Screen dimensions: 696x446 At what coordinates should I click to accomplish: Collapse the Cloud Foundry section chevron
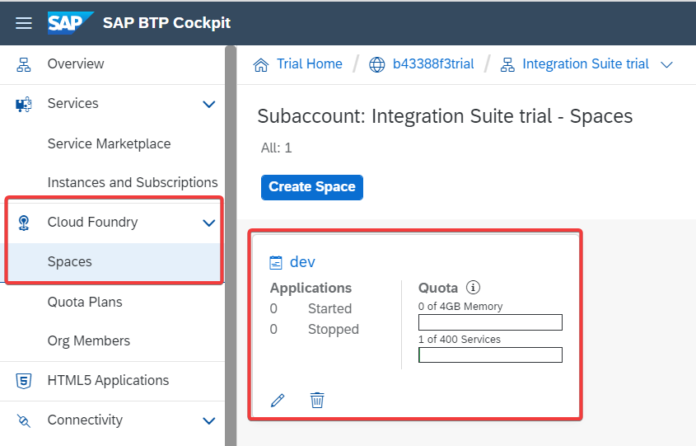(x=209, y=223)
